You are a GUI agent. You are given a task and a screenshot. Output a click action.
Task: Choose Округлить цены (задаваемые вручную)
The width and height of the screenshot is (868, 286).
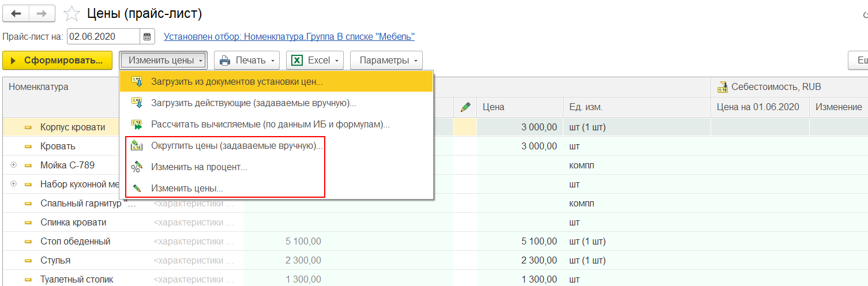236,146
